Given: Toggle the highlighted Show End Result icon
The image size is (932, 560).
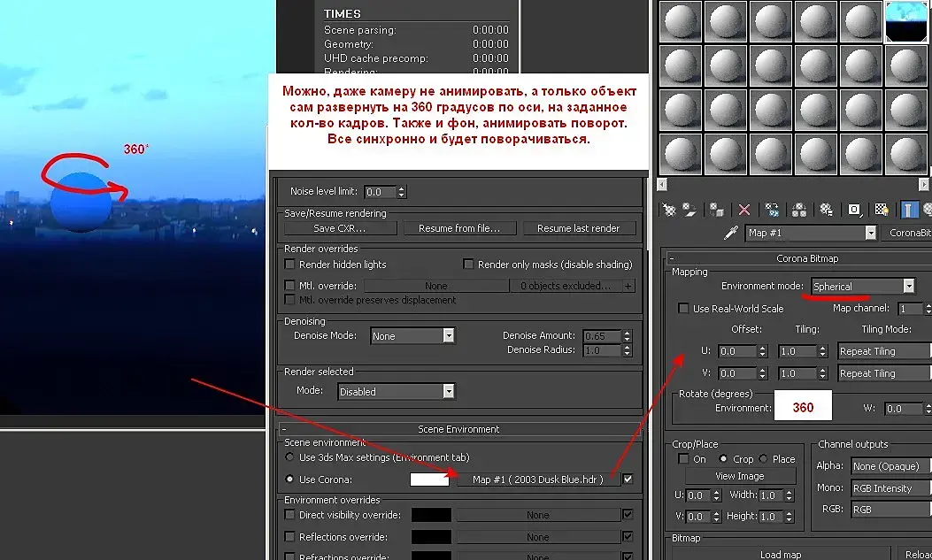Looking at the screenshot, I should (908, 210).
